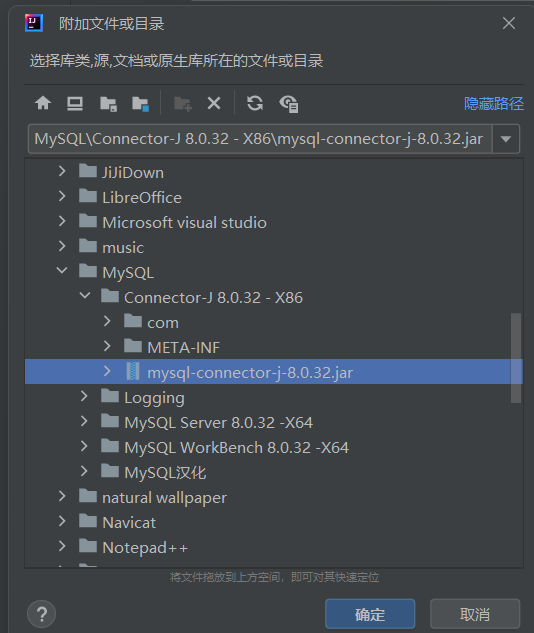Expand the Navicat folder
The width and height of the screenshot is (534, 633).
click(x=62, y=522)
